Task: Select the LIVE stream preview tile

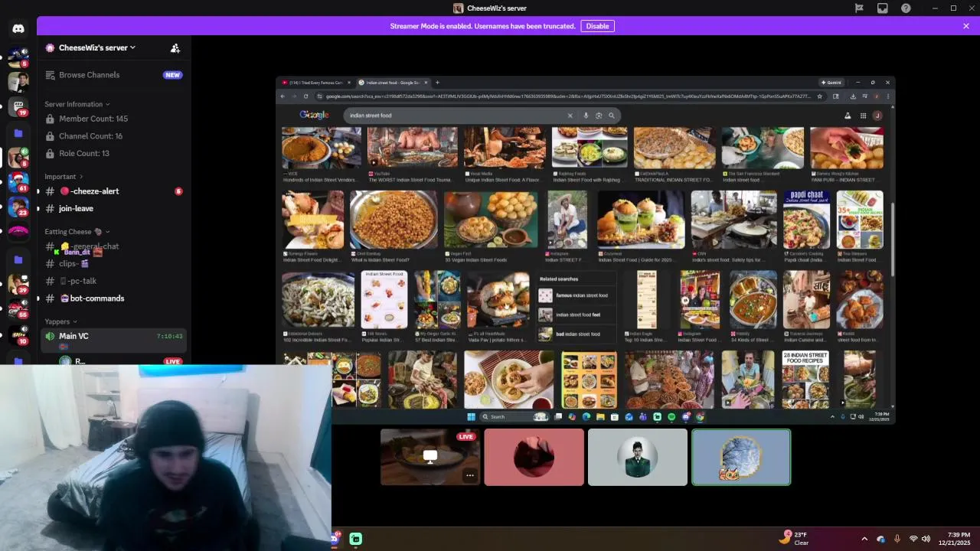Action: [x=430, y=457]
